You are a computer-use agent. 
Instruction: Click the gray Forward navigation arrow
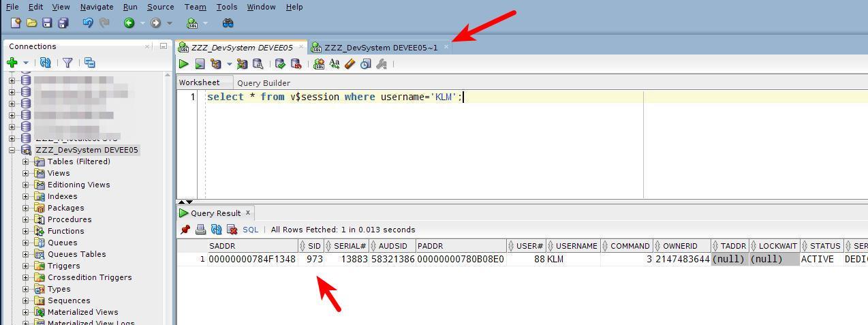coord(156,23)
